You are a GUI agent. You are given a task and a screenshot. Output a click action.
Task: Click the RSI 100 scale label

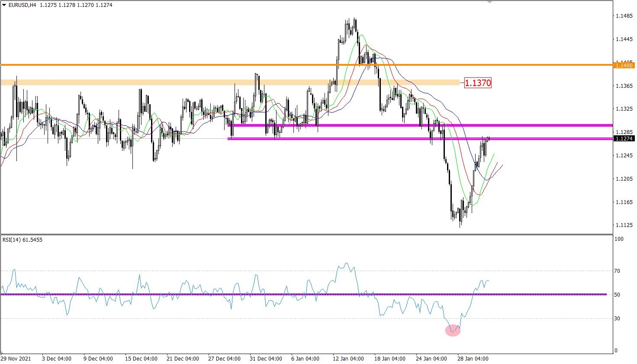619,239
